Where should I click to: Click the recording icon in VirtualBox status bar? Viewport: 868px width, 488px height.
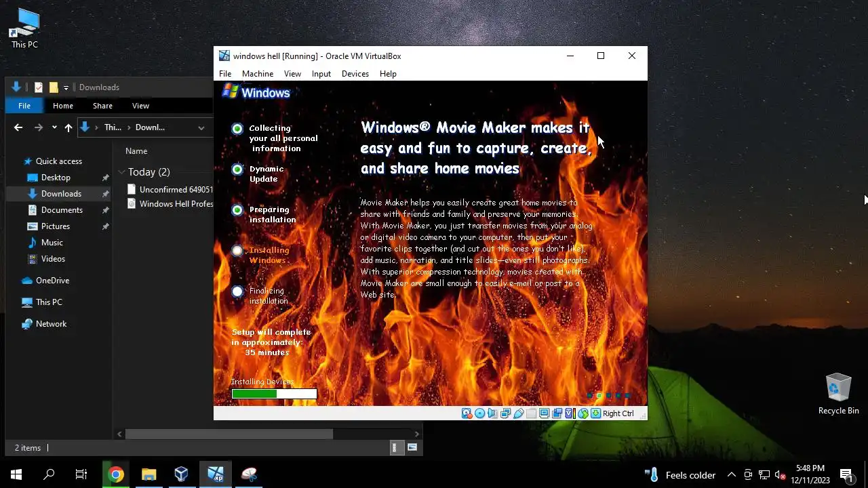click(557, 413)
